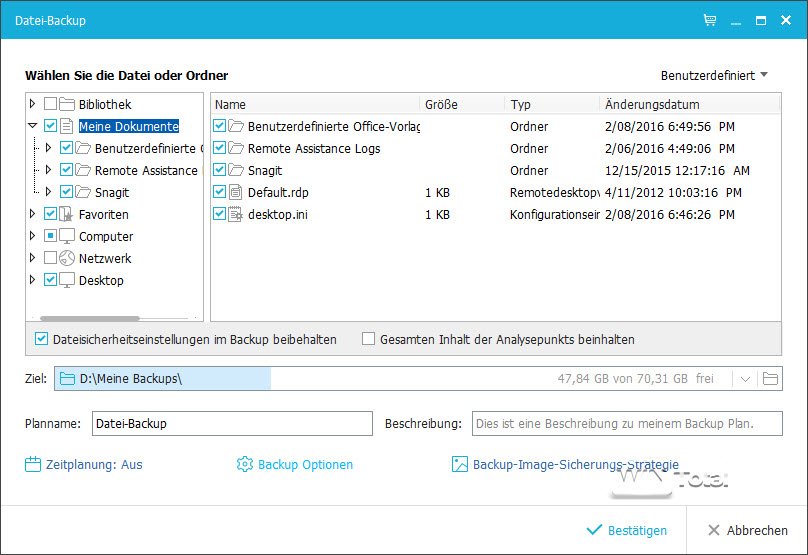This screenshot has width=808, height=555.
Task: Uncheck Default.rdp in the file list
Action: (220, 192)
